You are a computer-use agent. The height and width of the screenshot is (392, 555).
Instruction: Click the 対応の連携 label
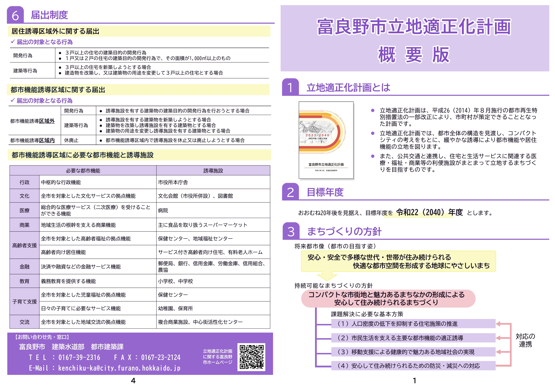coord(525,340)
